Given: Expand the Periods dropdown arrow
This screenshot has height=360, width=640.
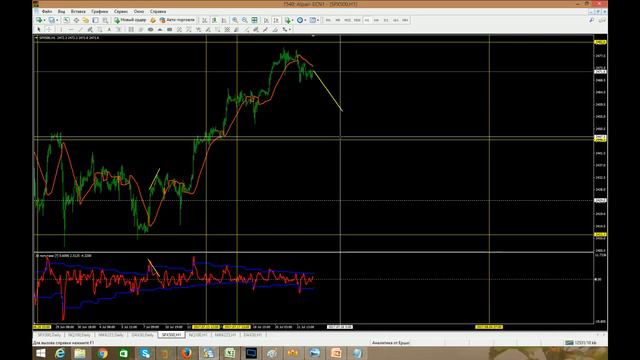Looking at the screenshot, I should [x=305, y=20].
